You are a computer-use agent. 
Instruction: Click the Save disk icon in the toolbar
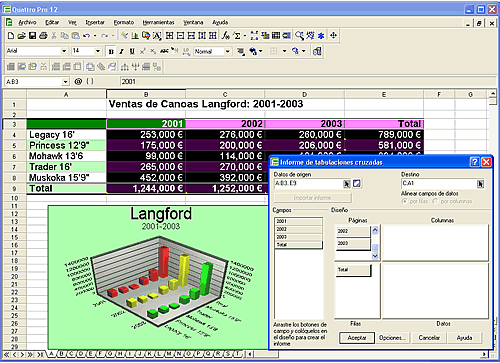click(32, 35)
